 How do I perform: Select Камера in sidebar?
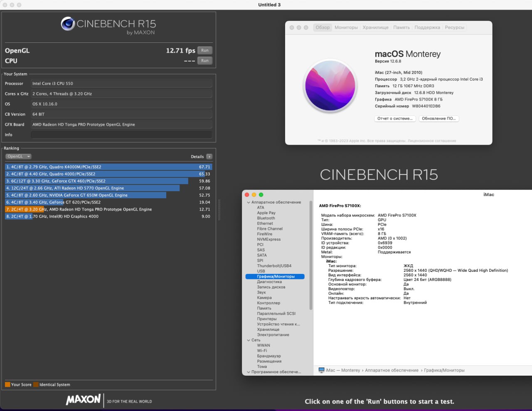click(264, 298)
